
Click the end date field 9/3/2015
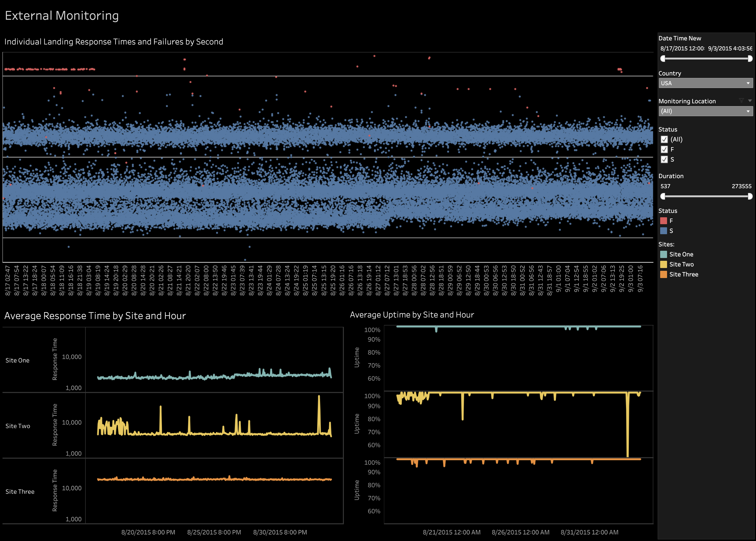(x=730, y=49)
